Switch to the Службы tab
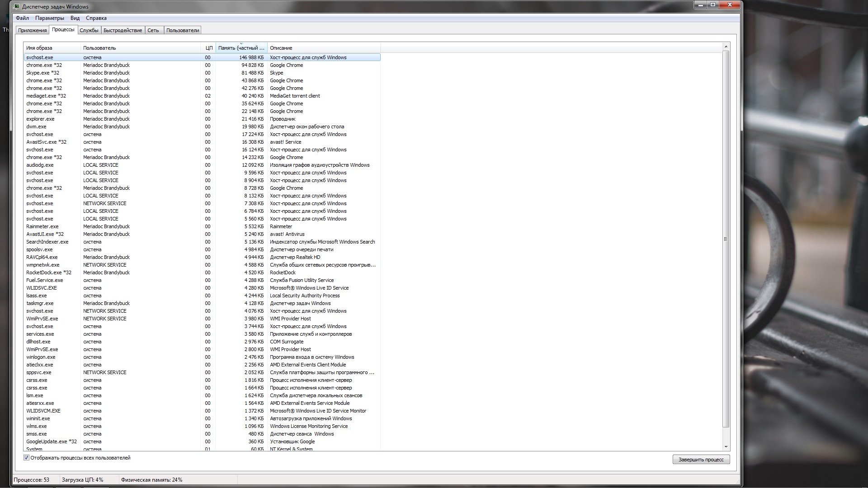This screenshot has width=868, height=488. (89, 30)
